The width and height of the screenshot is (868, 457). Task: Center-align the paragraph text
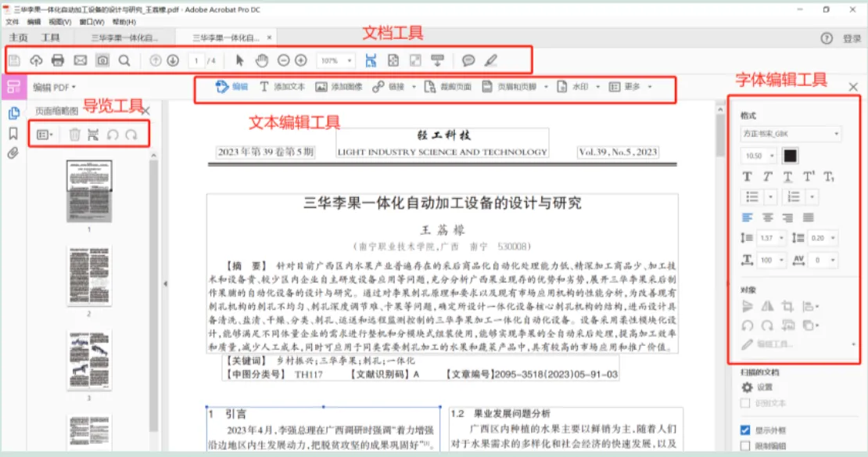[767, 218]
